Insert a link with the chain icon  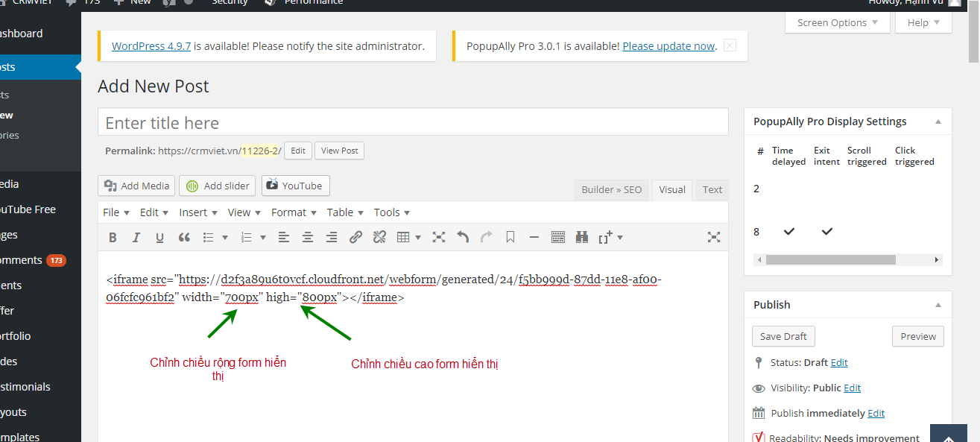(x=355, y=238)
